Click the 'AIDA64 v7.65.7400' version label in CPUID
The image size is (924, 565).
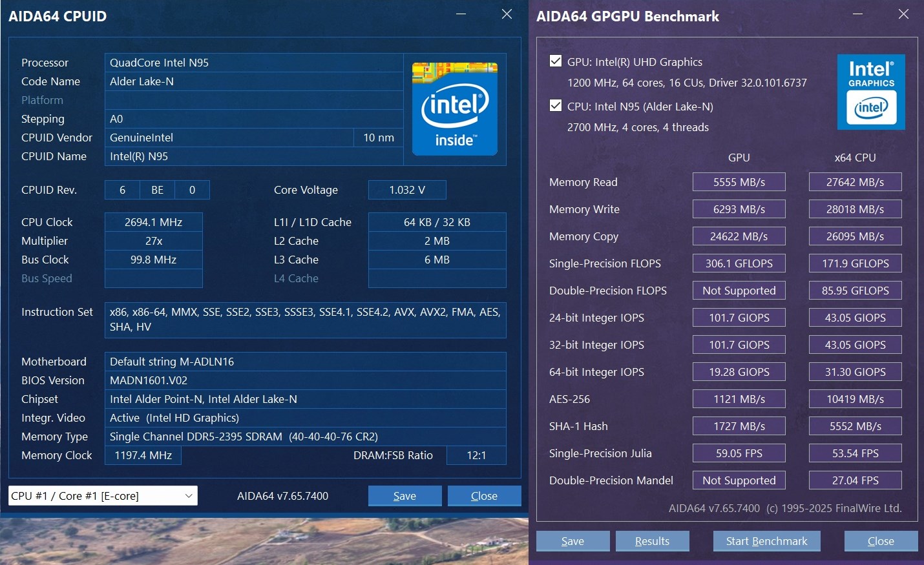click(282, 496)
